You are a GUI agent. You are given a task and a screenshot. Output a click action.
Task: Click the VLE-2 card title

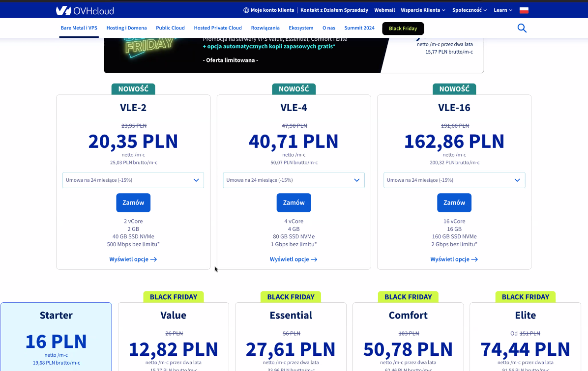133,108
